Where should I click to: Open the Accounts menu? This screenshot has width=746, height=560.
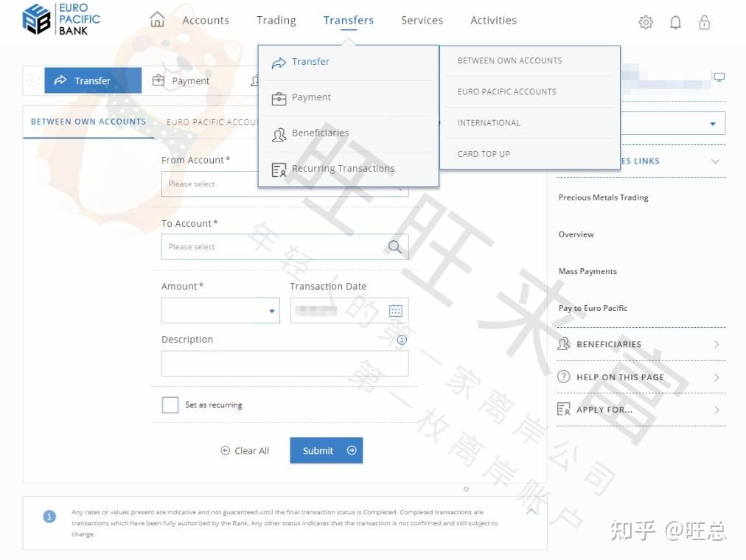point(206,20)
